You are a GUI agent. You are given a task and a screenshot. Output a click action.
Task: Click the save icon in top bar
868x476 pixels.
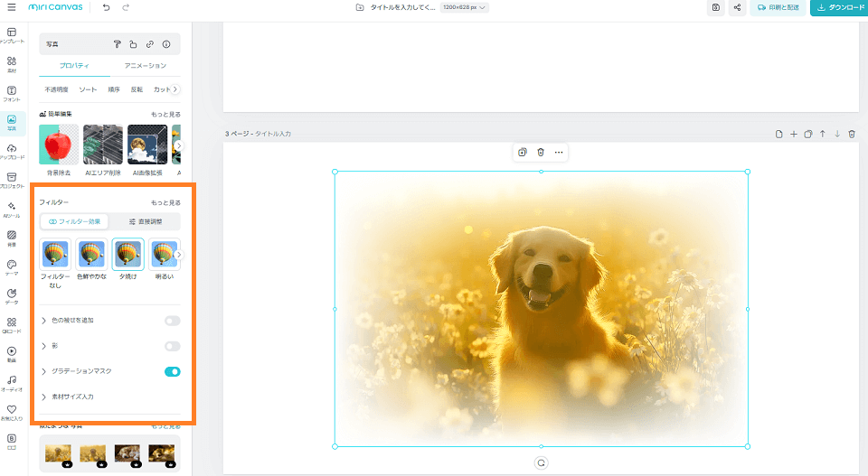coord(716,7)
